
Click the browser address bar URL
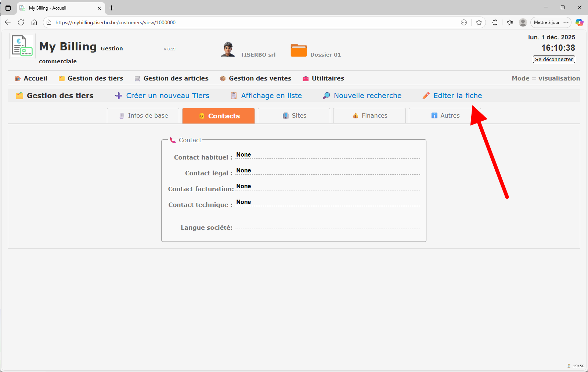coord(115,22)
